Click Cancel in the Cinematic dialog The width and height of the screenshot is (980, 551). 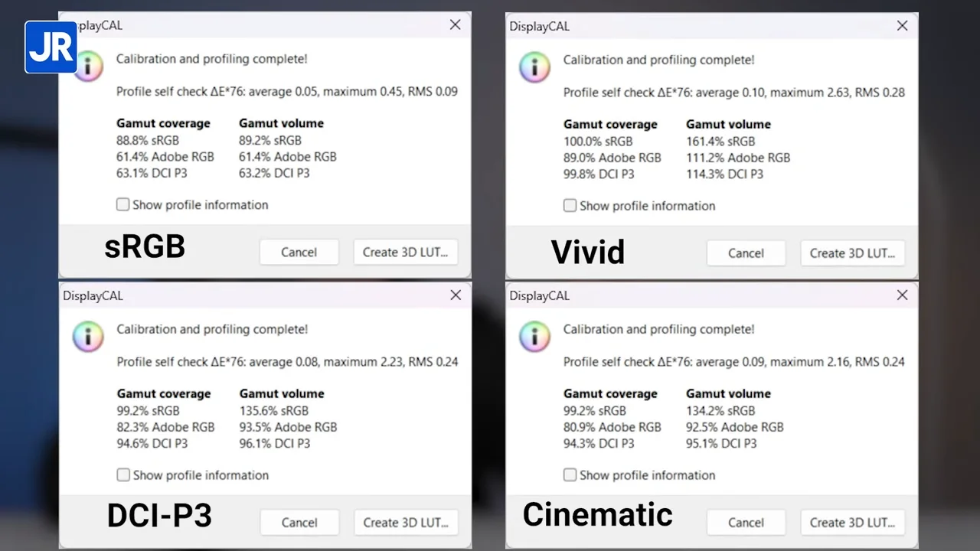746,523
